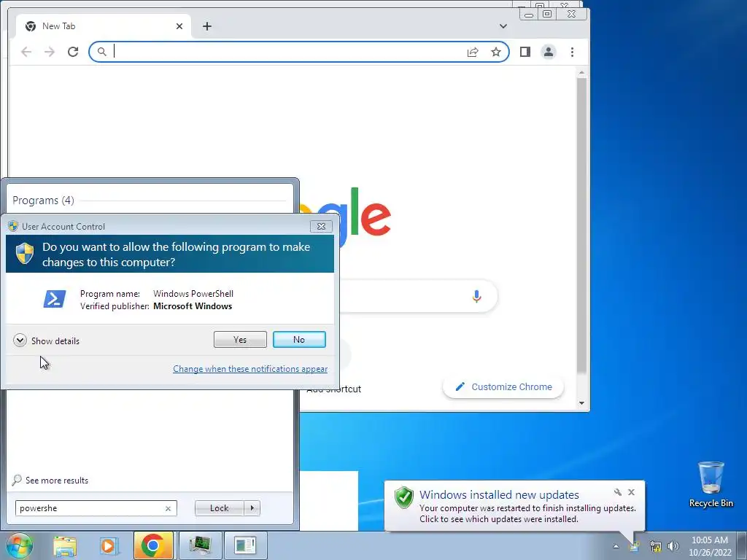747x560 pixels.
Task: Close the Windows updates notification balloon
Action: (x=631, y=492)
